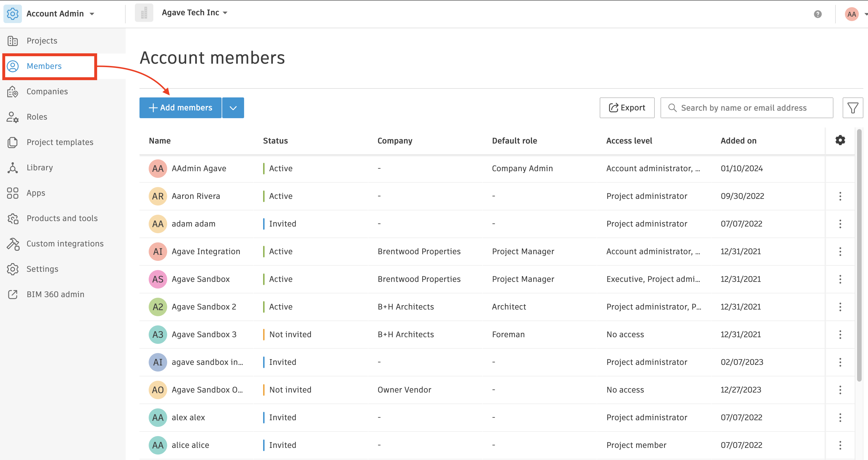Click the Foreman default role cell

click(x=508, y=334)
